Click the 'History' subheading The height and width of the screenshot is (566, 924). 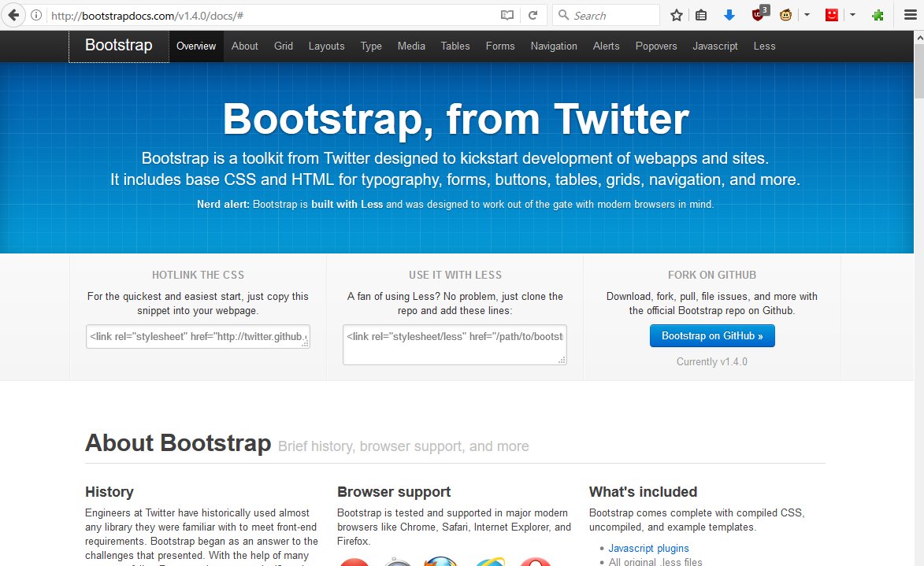(109, 492)
